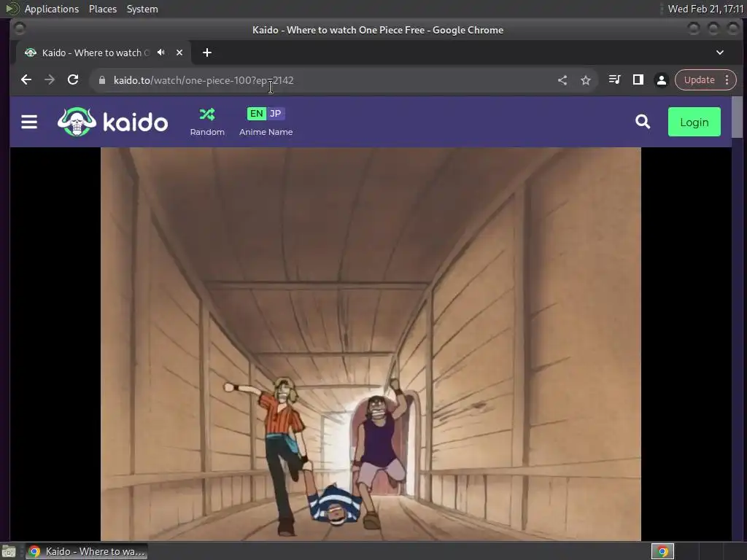The image size is (747, 560).
Task: Reload the current Kaido page
Action: click(73, 80)
